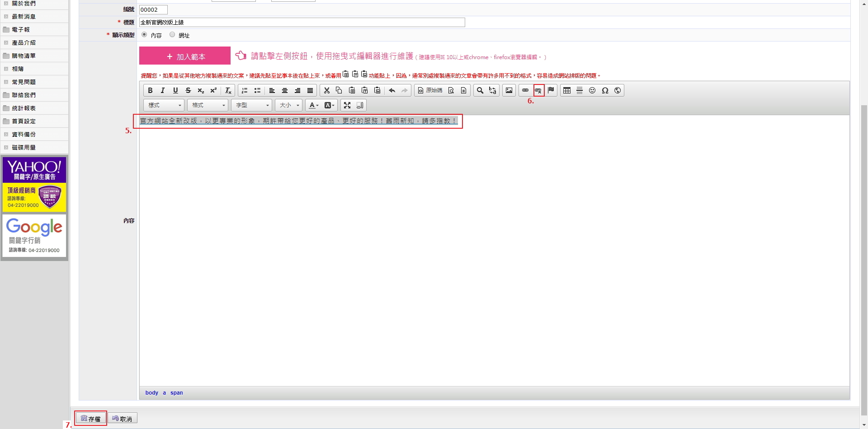Open 產品介紹 in the sidebar menu

pos(24,42)
